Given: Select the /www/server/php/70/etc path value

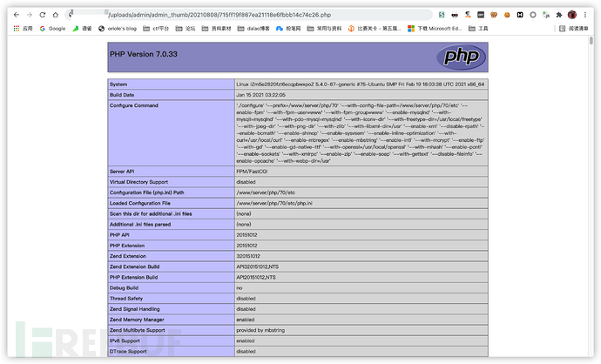Looking at the screenshot, I should [x=266, y=192].
